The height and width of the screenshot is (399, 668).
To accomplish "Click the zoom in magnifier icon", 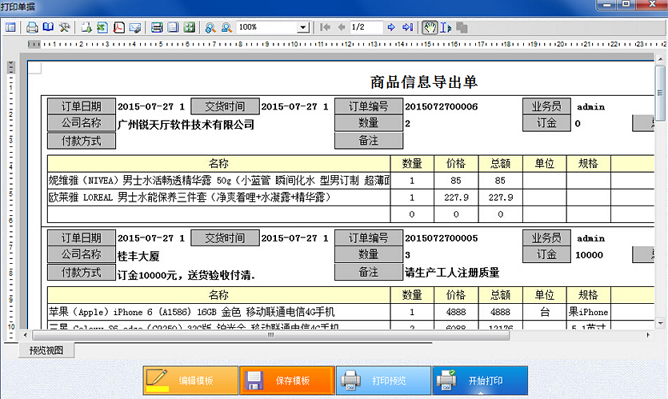I will [210, 28].
